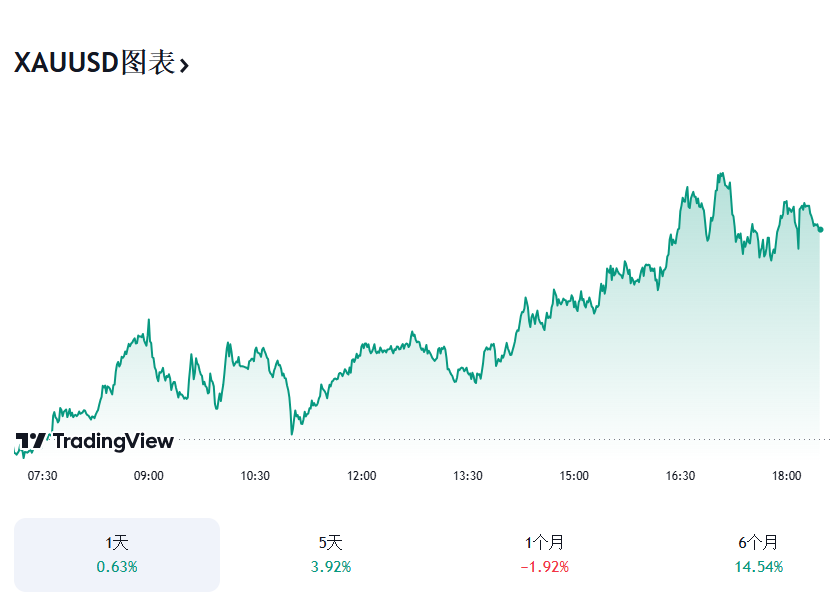Click the dotted baseline right of TradingView
Viewport: 830px width, 613px height.
pyautogui.click(x=500, y=438)
